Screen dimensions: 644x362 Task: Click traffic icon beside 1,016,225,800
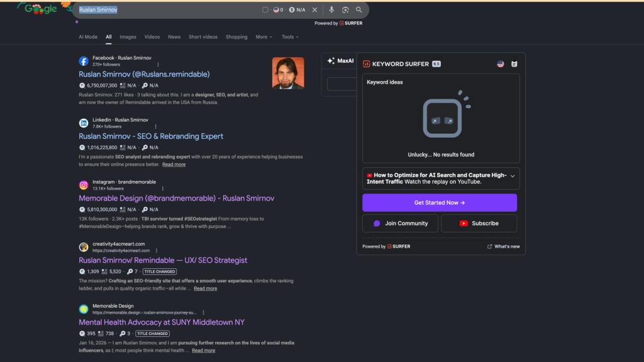click(82, 147)
